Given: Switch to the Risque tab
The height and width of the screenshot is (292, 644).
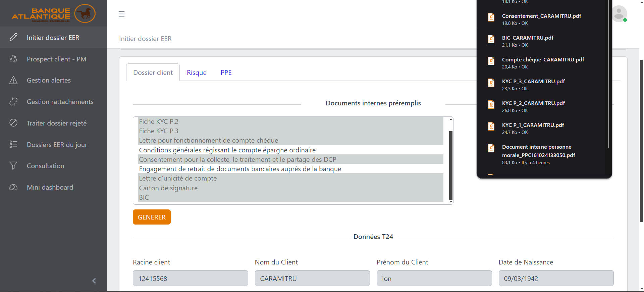Looking at the screenshot, I should [x=197, y=72].
